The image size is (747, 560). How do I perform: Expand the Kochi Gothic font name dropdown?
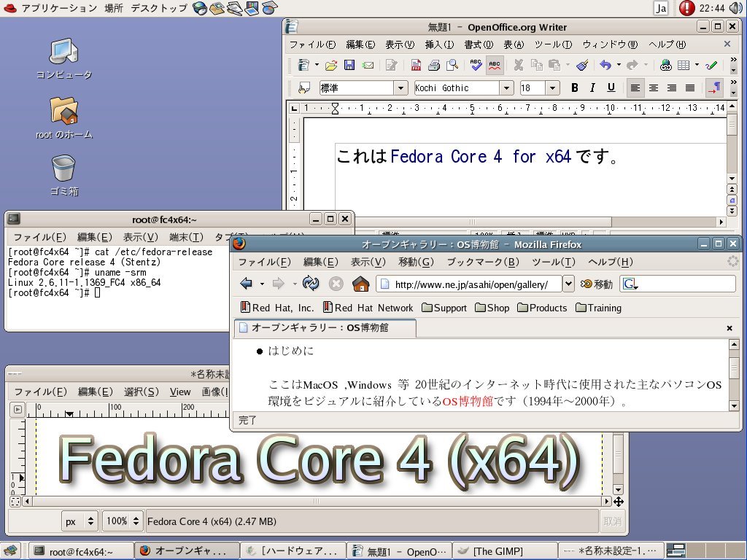[506, 88]
